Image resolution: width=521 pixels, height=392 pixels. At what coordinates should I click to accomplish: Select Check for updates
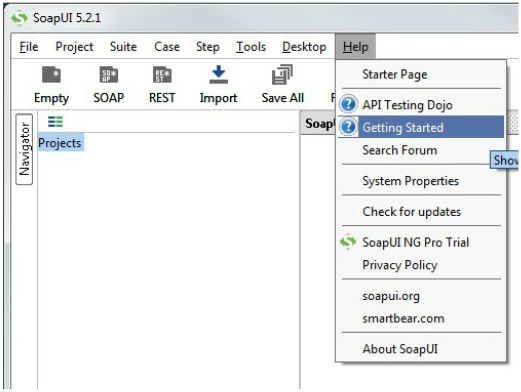point(421,211)
